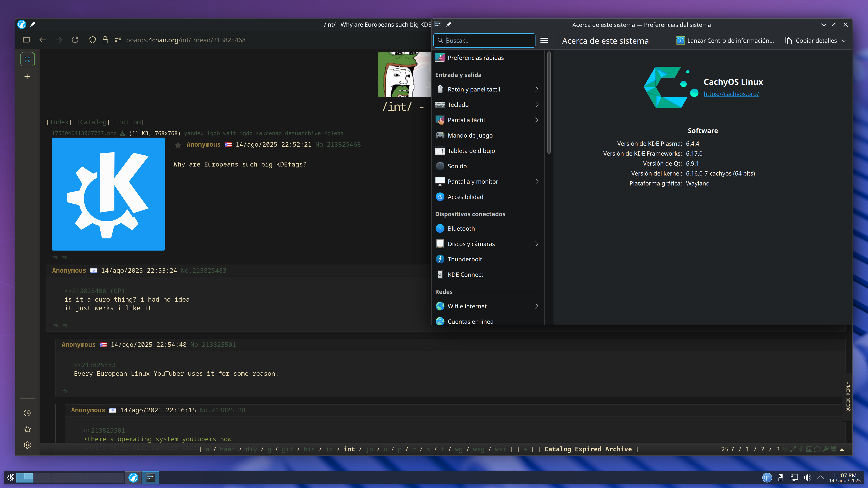Toggle pin icon in browser title bar
This screenshot has width=868, height=488.
click(x=33, y=24)
